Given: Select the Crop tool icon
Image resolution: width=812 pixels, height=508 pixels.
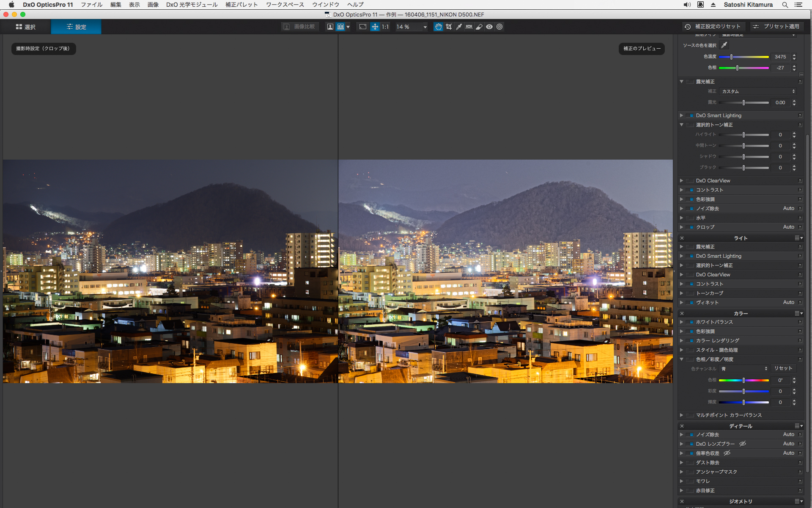Looking at the screenshot, I should (449, 27).
